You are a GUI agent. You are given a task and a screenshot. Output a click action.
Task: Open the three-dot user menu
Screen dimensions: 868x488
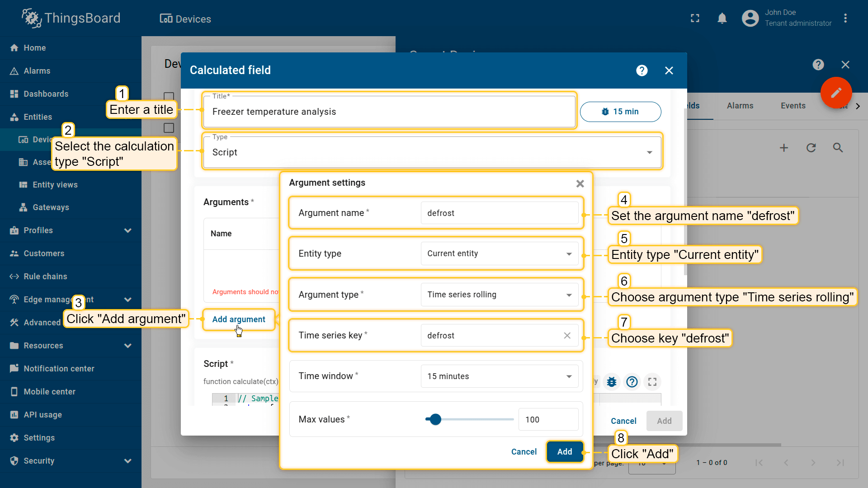pyautogui.click(x=845, y=18)
